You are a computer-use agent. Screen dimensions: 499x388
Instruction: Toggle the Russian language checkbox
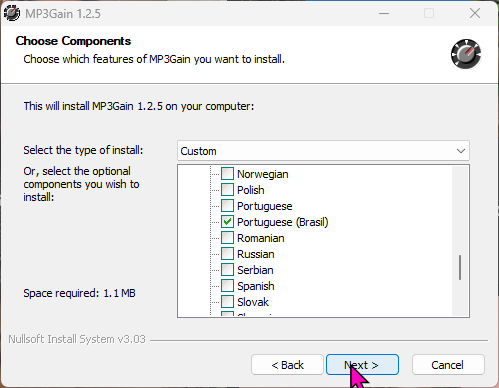pos(227,254)
